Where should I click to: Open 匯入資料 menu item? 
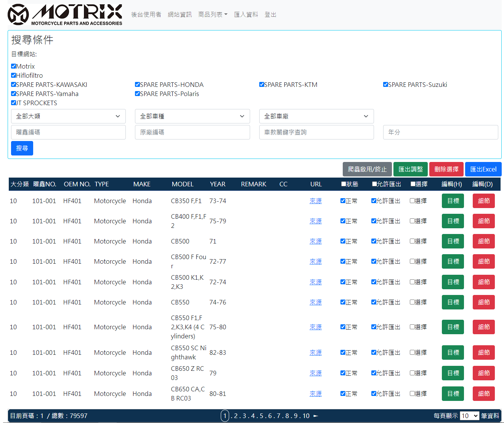[246, 14]
